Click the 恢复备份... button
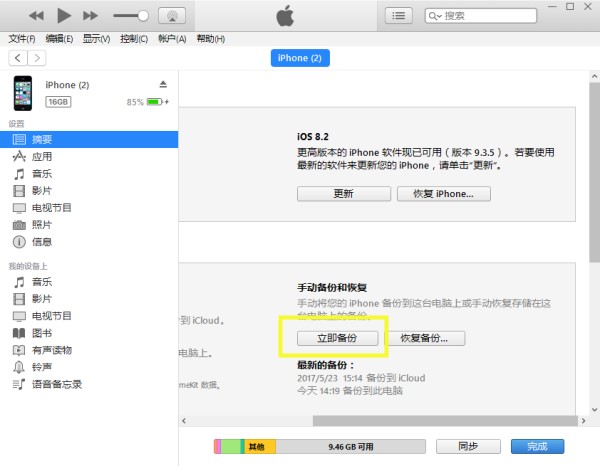This screenshot has height=466, width=600. coord(424,338)
